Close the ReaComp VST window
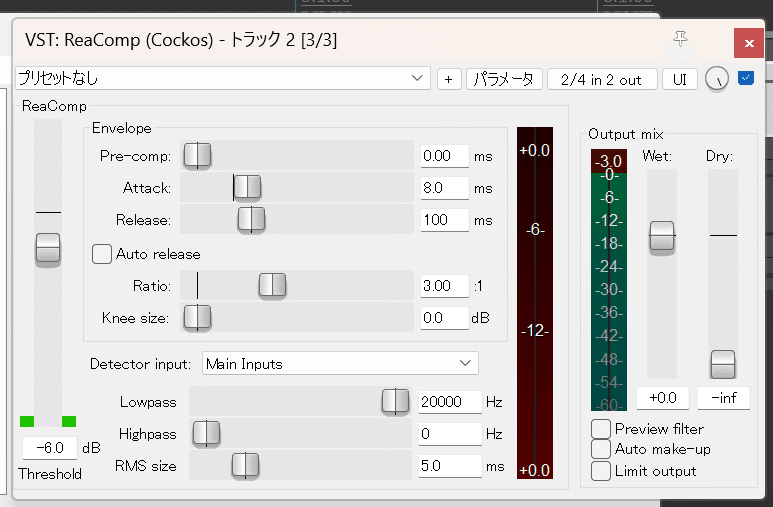This screenshot has width=773, height=507. 749,43
